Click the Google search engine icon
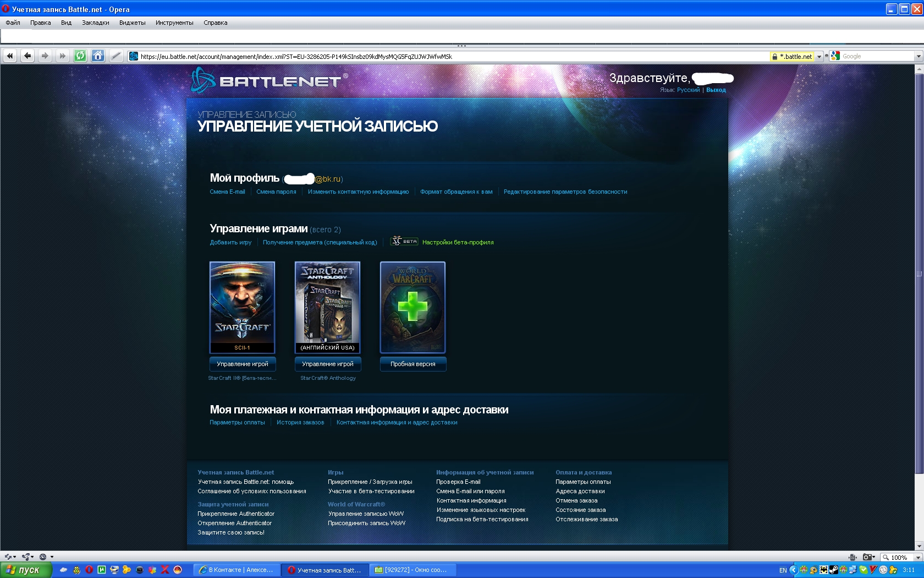The width and height of the screenshot is (924, 578). tap(835, 56)
